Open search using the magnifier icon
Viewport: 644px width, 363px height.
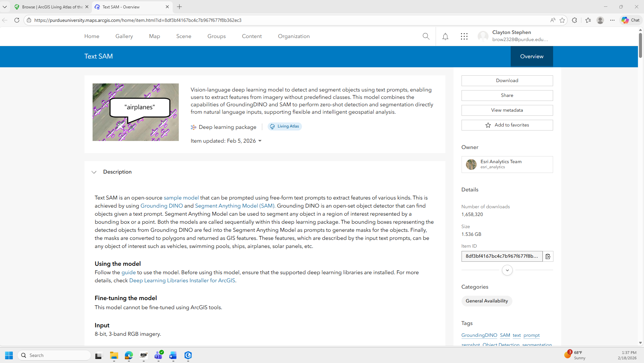426,36
